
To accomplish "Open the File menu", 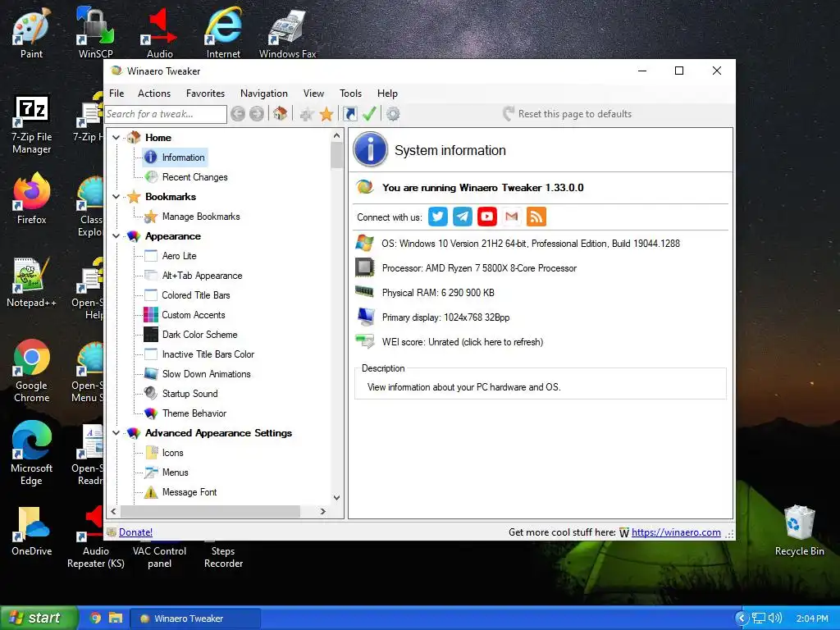I will (x=116, y=94).
